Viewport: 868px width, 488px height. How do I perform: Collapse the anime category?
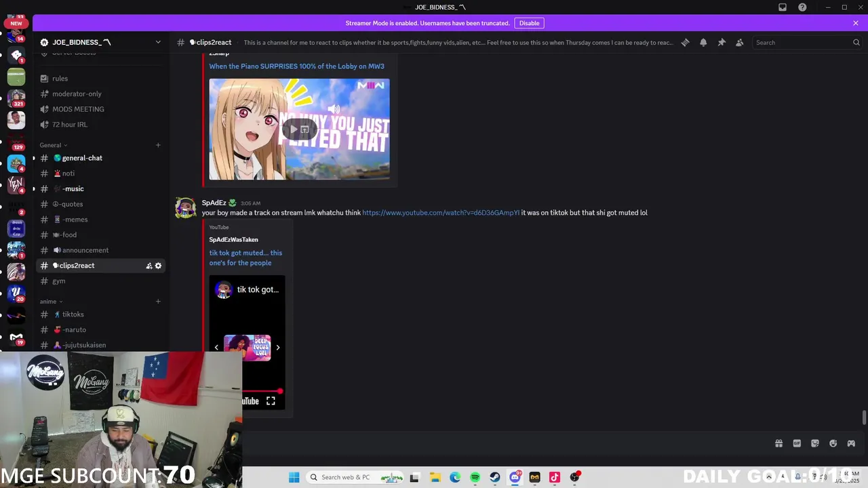point(52,302)
